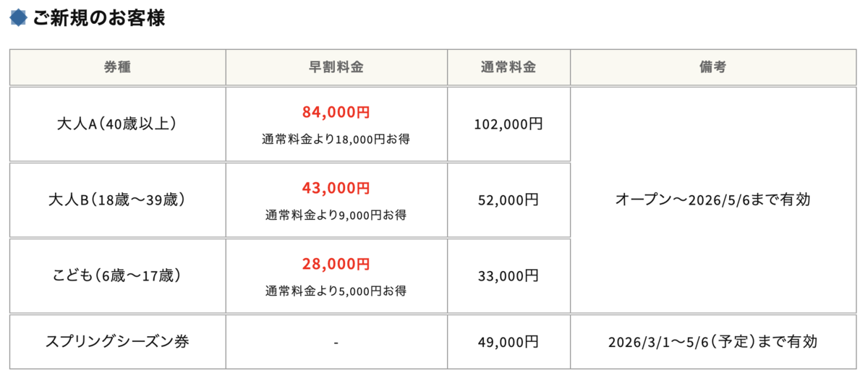The height and width of the screenshot is (381, 868).
Task: Click the red 43,000円 early-bird price
Action: coord(336,188)
